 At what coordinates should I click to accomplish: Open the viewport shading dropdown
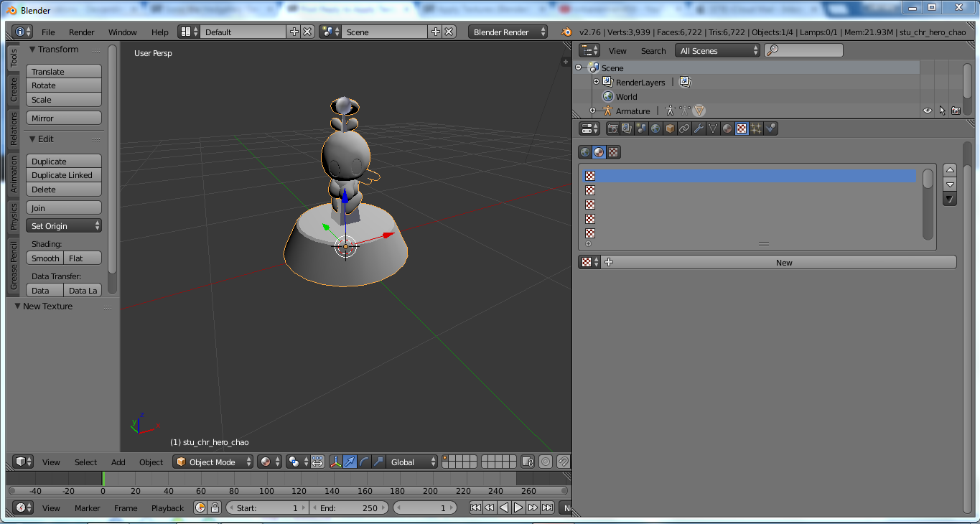click(270, 462)
